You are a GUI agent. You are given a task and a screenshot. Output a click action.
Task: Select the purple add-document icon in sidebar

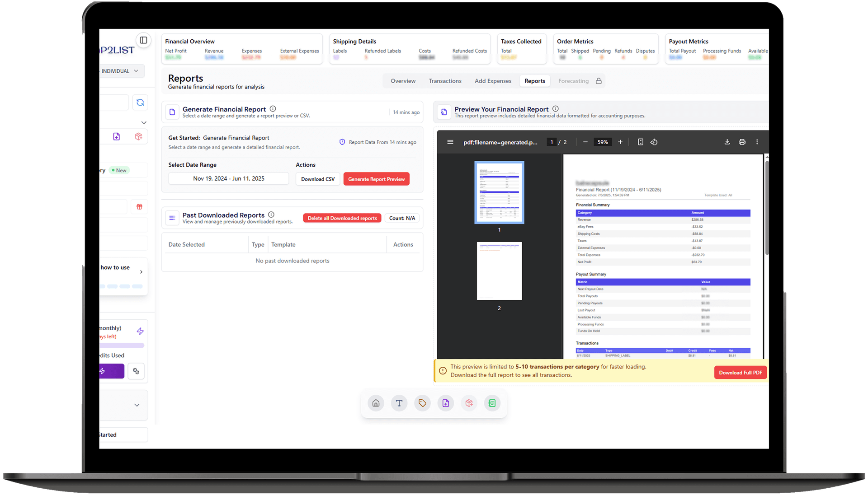click(117, 136)
